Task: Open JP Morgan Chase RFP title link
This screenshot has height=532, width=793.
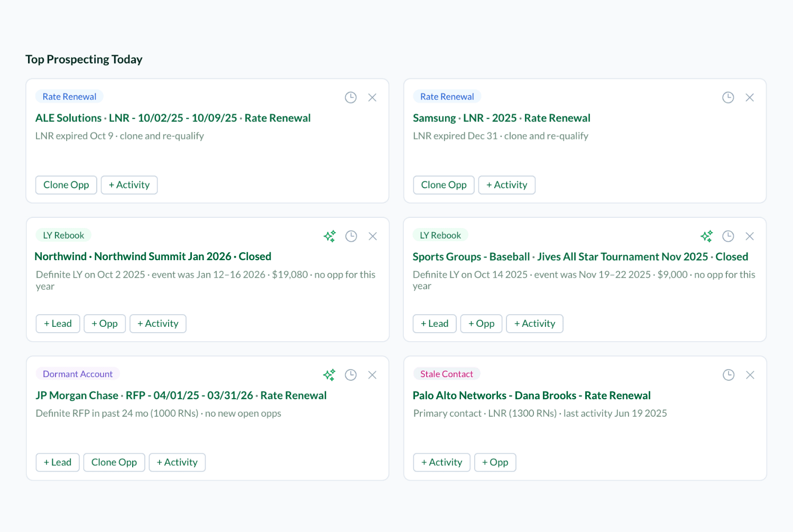Action: point(181,396)
